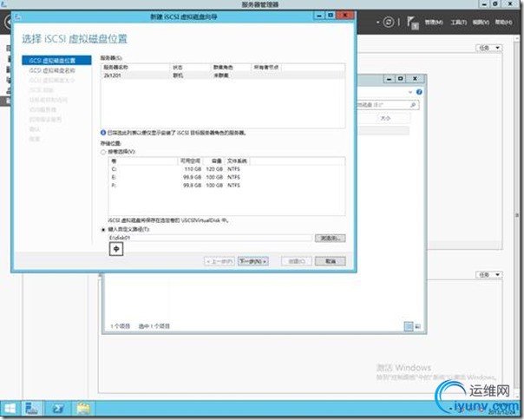Viewport: 524px width, 420px height.
Task: Click the search magnifier icon in Explorer window
Action: tap(413, 105)
